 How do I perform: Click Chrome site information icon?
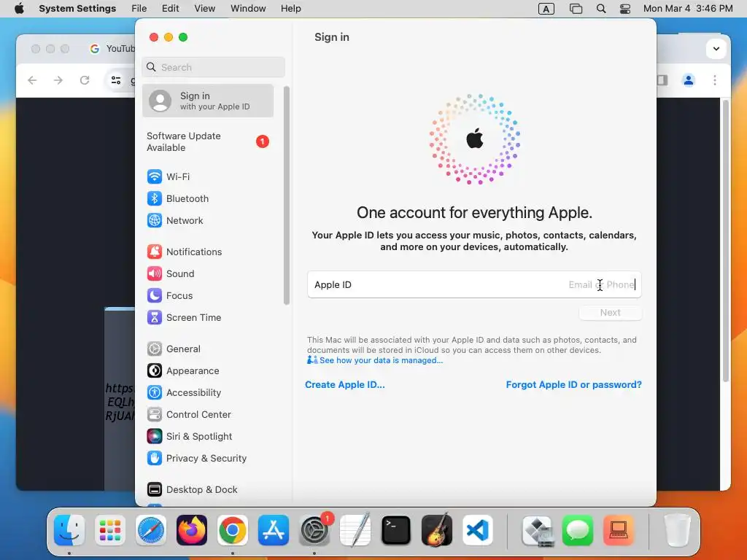tap(116, 80)
